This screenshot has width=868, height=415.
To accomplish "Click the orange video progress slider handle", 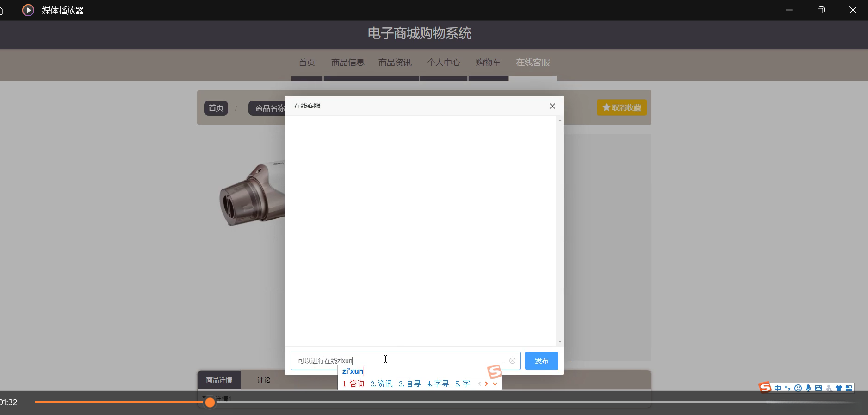I will click(x=210, y=402).
